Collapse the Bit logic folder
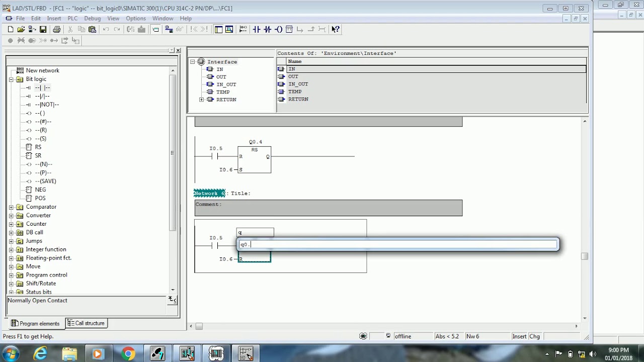The height and width of the screenshot is (362, 644). pos(11,79)
